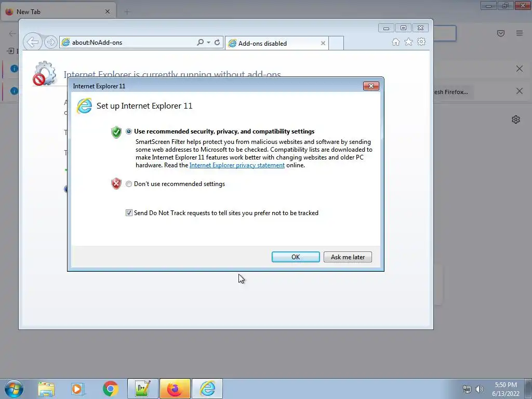Add a new tab in Firefox
This screenshot has height=399, width=532.
pos(127,12)
